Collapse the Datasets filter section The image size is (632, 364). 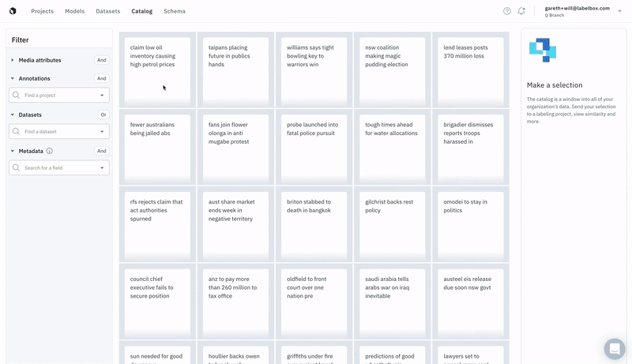[13, 114]
